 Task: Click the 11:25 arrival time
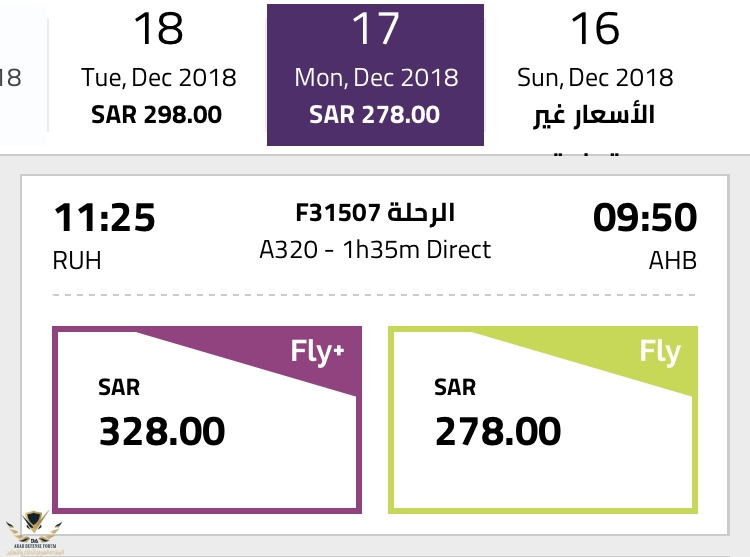pyautogui.click(x=104, y=218)
